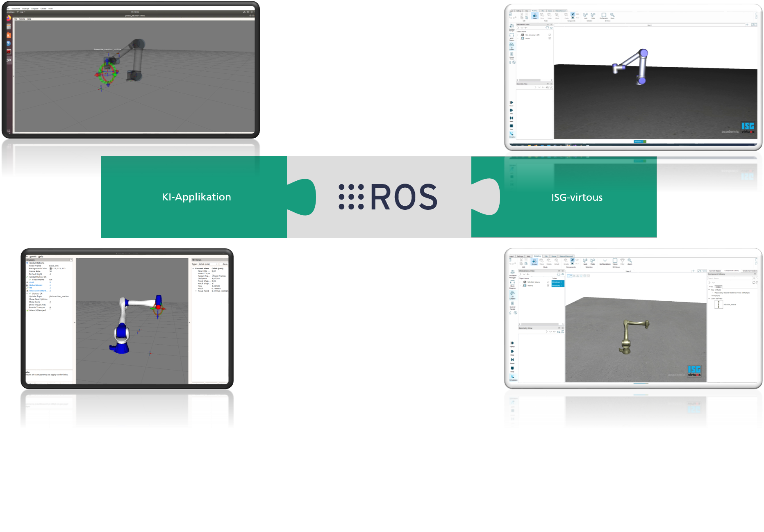Click RobotModel display icon in bottom-left RViz
Image resolution: width=764 pixels, height=532 pixels.
pos(27,285)
